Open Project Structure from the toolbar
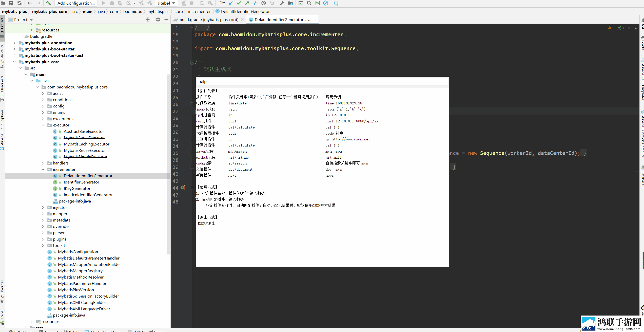The height and width of the screenshot is (332, 644). tap(290, 3)
